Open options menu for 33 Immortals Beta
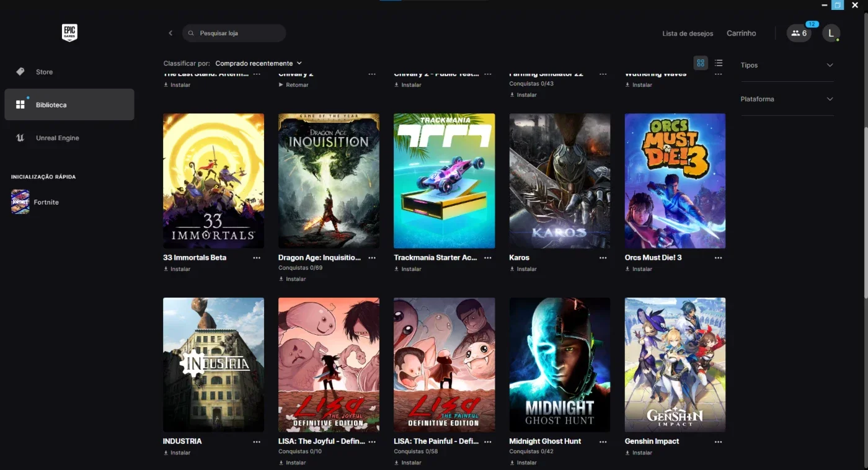 pyautogui.click(x=257, y=258)
